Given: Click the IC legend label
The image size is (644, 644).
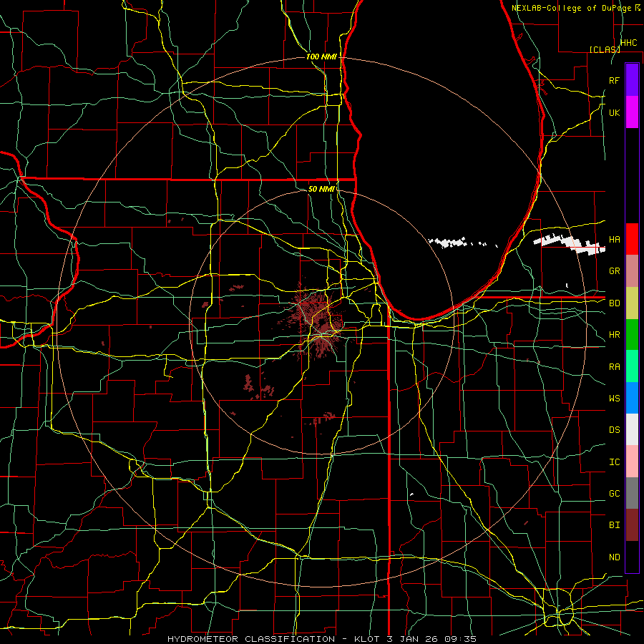Looking at the screenshot, I should tap(614, 462).
